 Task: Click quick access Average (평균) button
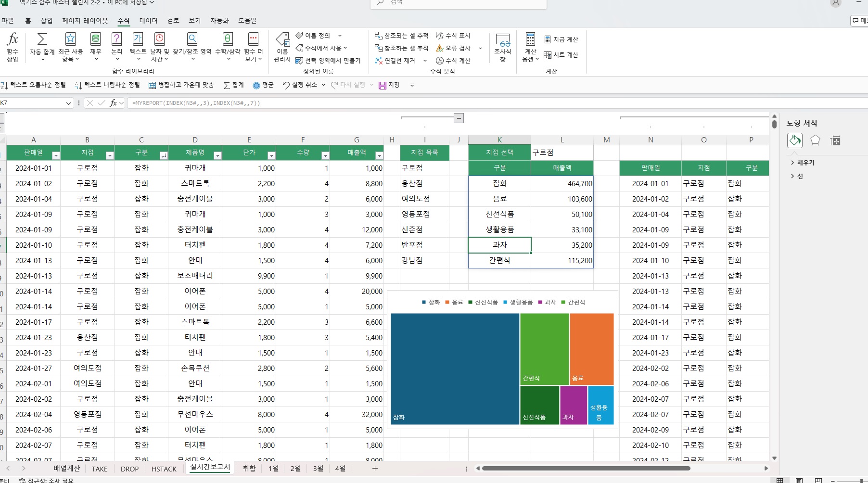(263, 85)
